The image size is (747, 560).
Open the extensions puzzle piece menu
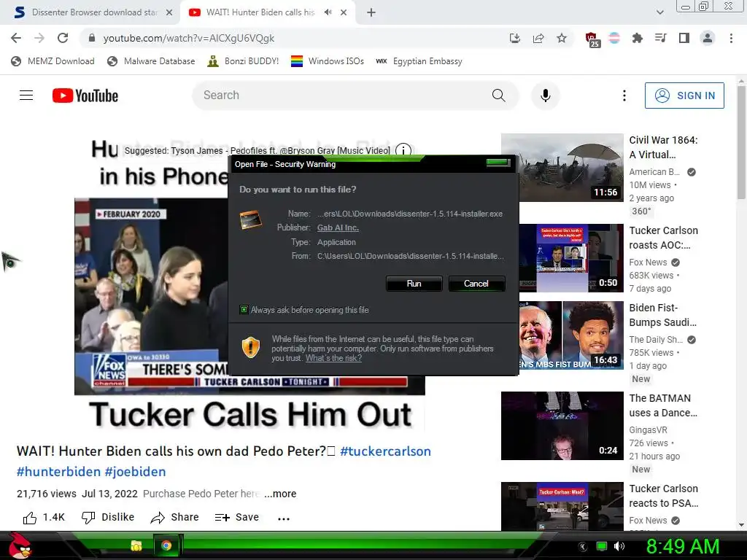(x=637, y=38)
